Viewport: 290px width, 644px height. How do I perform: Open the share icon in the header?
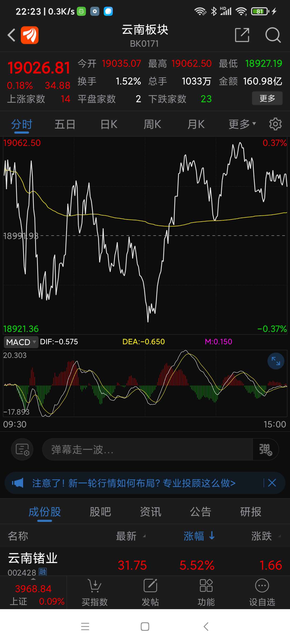tap(242, 35)
